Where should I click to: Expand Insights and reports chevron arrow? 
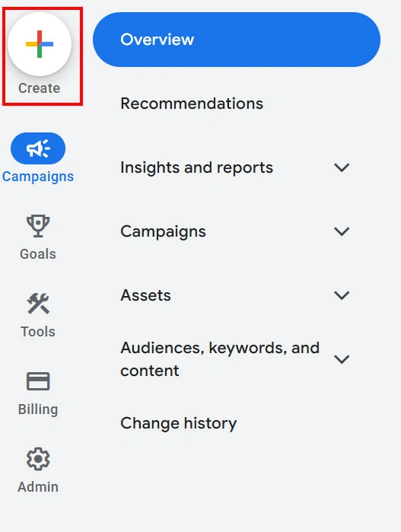(x=342, y=167)
